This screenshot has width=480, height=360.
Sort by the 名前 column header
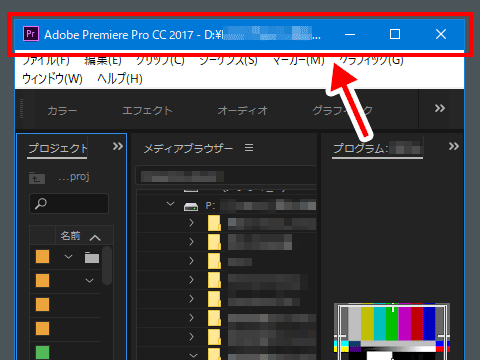(70, 236)
